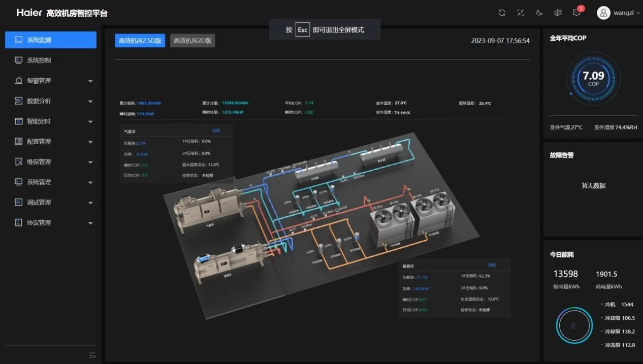The width and height of the screenshot is (643, 364).
Task: Exit fullscreen using the collapse arrows icon
Action: point(521,13)
